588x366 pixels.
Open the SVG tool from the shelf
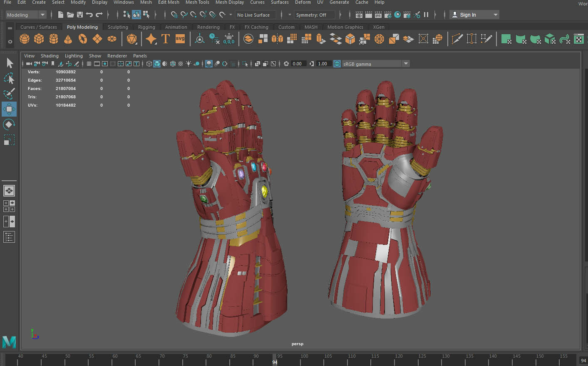coord(179,38)
